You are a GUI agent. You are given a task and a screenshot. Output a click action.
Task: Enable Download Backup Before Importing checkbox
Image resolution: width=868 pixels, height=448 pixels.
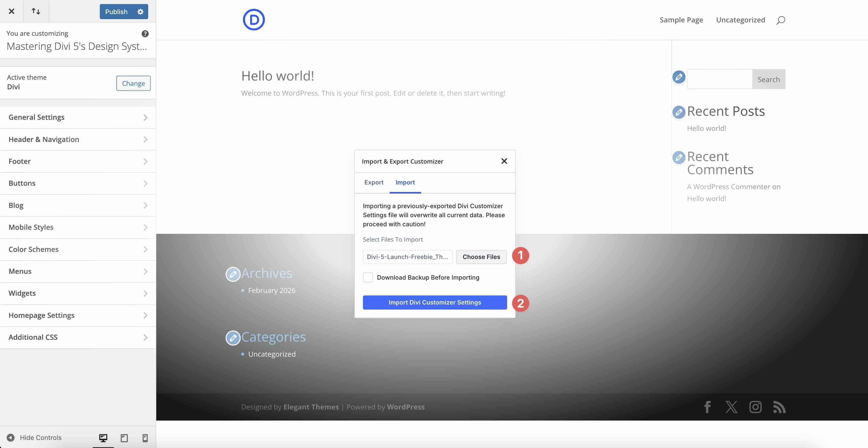368,277
